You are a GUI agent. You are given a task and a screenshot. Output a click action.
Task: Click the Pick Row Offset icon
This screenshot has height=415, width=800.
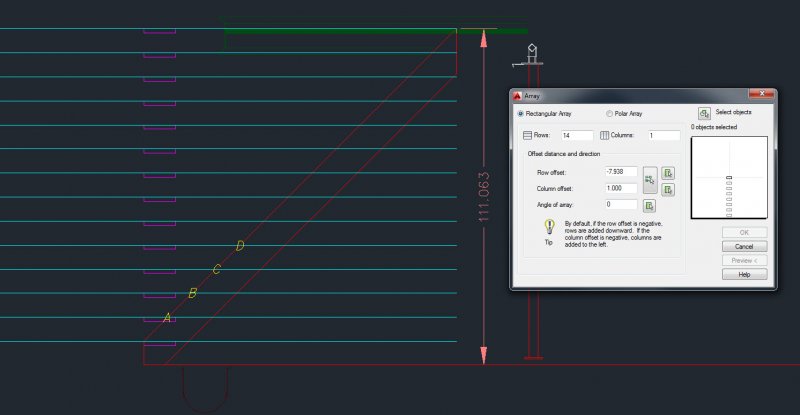tap(668, 173)
